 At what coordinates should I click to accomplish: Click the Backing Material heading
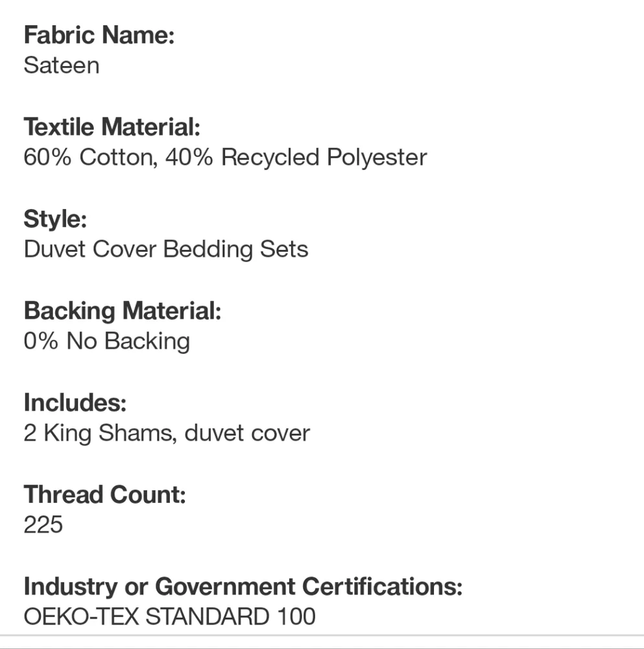point(123,311)
